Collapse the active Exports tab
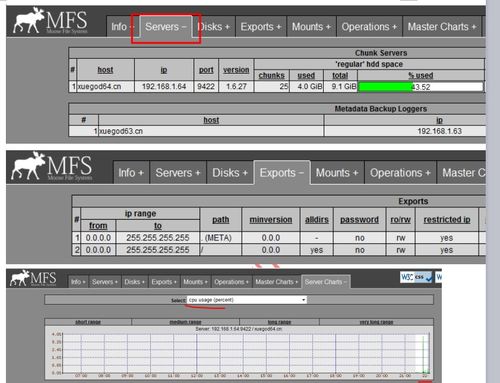Image resolution: width=500 pixels, height=383 pixels. coord(282,173)
